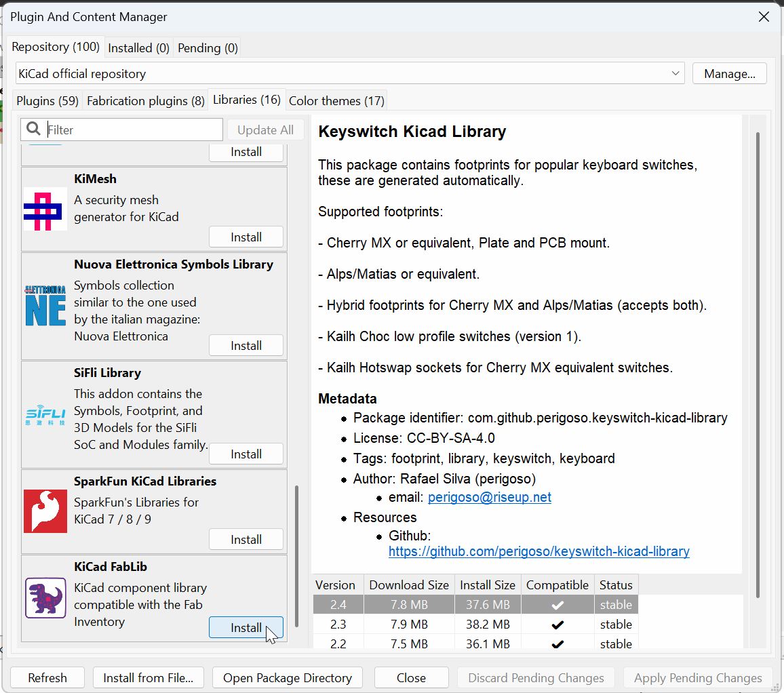Viewport: 784px width, 693px height.
Task: Select the SiFli Library title
Action: point(108,373)
